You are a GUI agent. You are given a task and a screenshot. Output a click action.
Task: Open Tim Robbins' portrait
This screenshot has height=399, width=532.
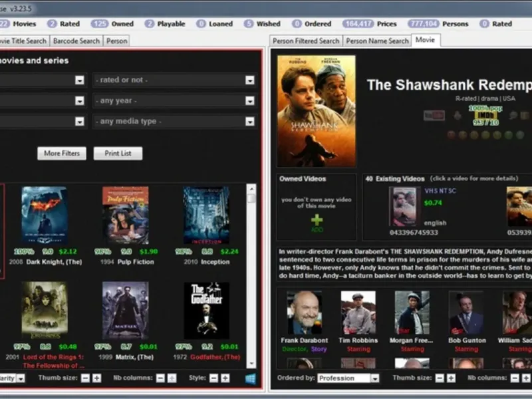click(358, 313)
